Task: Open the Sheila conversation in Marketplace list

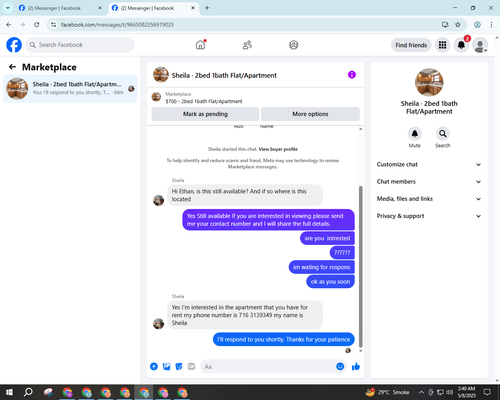Action: tap(70, 89)
